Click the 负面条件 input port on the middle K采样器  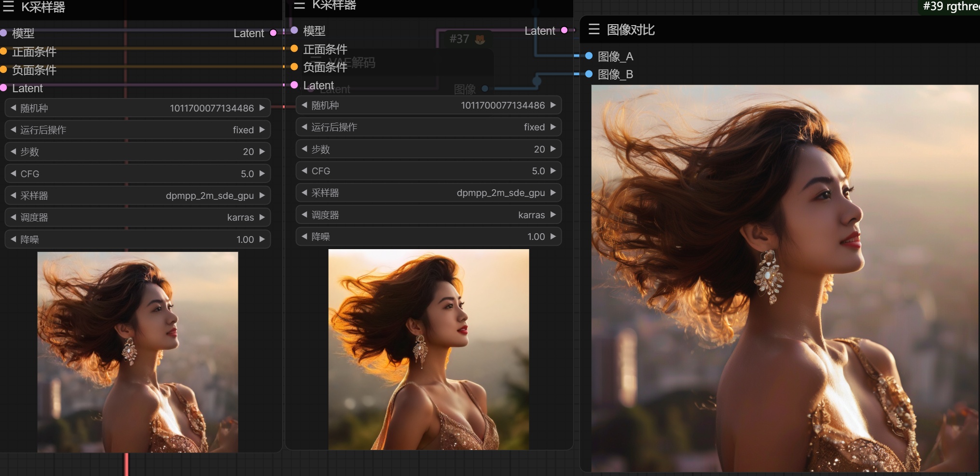click(294, 67)
